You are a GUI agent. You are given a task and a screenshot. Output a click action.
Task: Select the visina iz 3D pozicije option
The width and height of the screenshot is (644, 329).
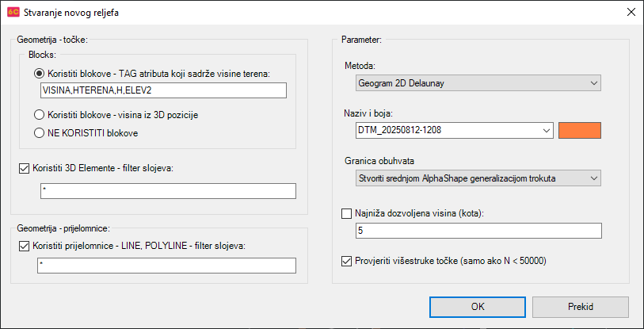click(38, 115)
